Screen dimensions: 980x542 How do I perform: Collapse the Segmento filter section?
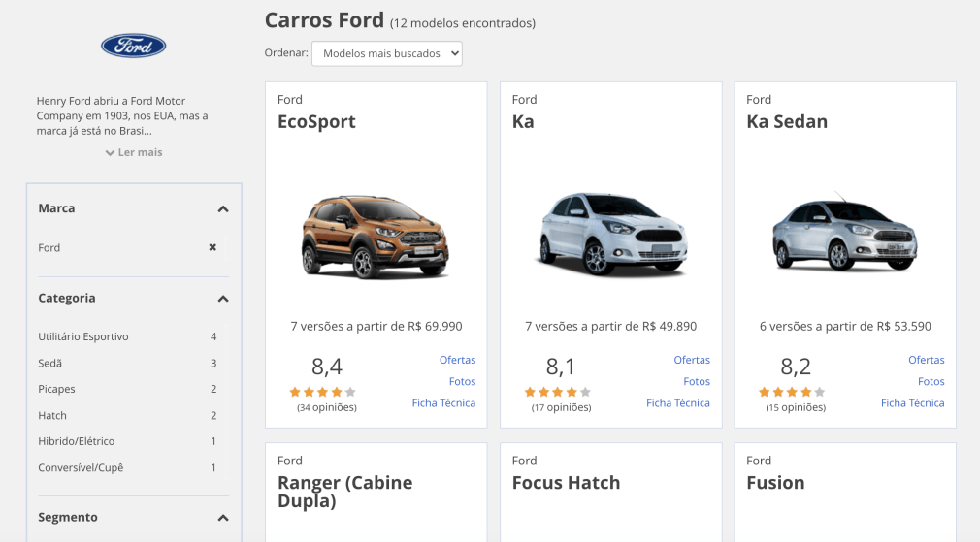coord(222,518)
